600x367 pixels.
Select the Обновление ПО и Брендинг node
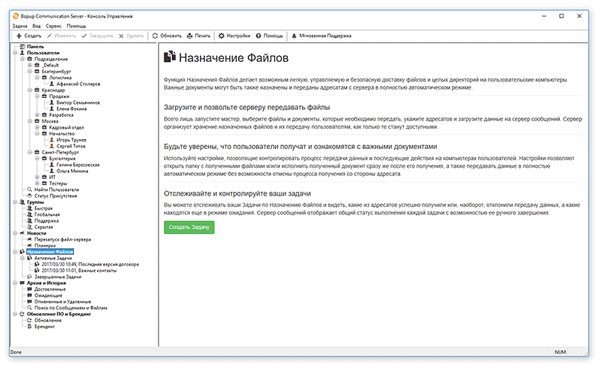coord(59,314)
